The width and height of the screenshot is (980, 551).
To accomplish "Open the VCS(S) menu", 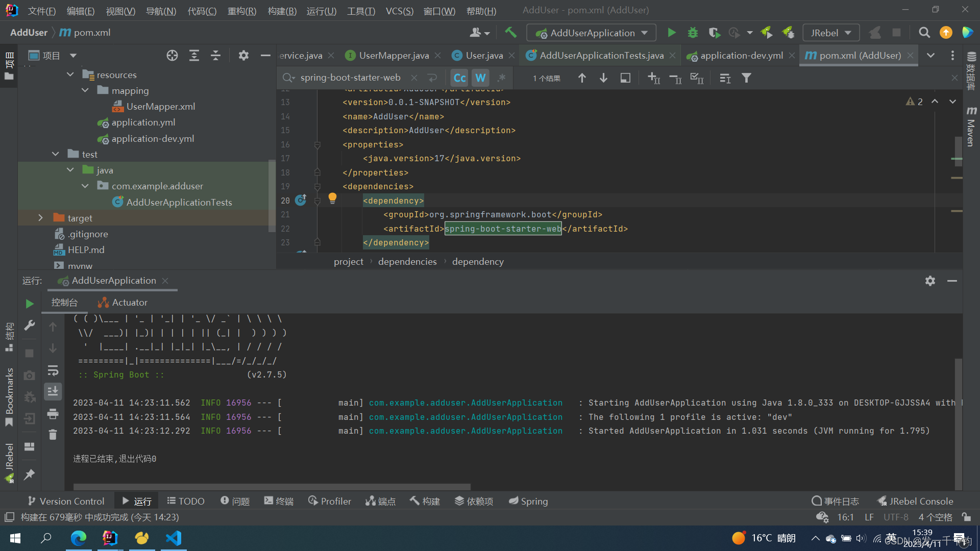I will point(399,11).
